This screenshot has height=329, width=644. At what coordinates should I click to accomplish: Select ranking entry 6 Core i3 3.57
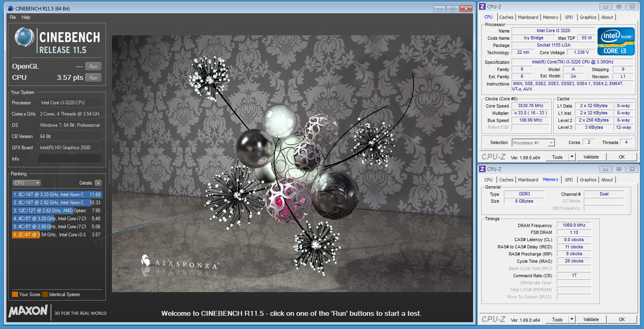tap(57, 235)
